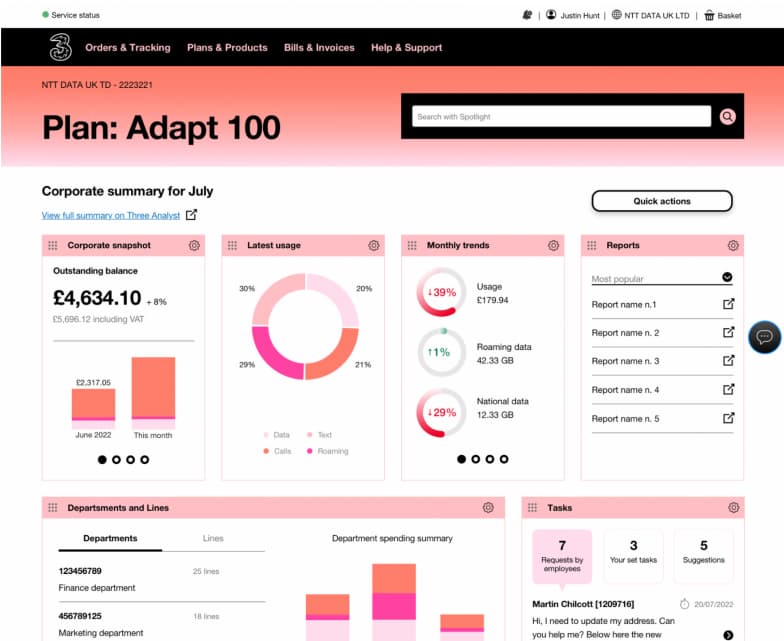Viewport: 784px width, 641px height.
Task: Click the Service status link
Action: pos(70,15)
